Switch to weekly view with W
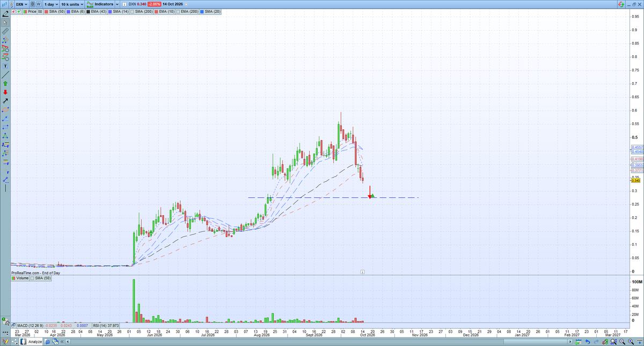 (x=39, y=4)
